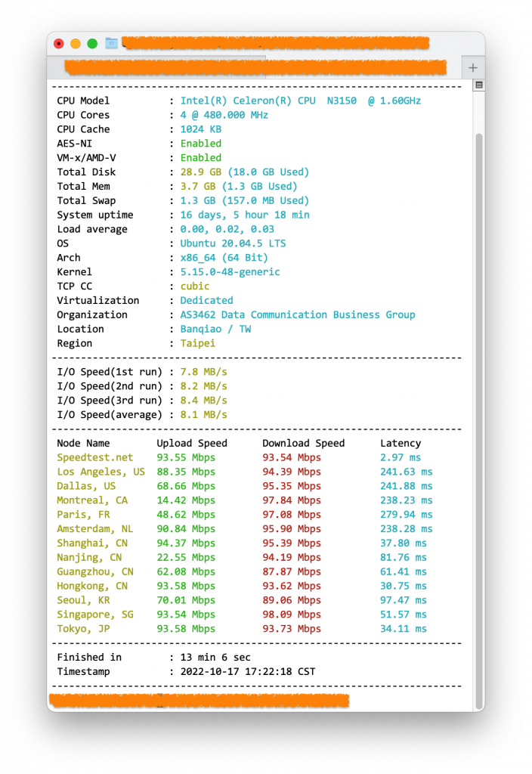Click the Download Speed column header
The image size is (532, 774).
click(303, 444)
